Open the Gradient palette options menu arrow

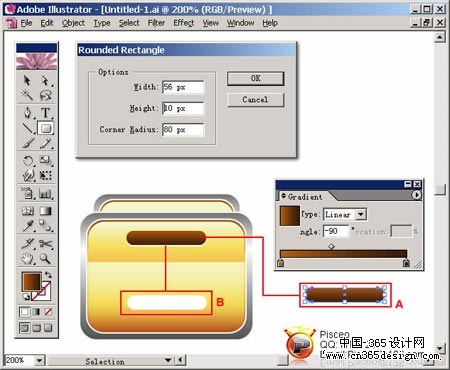(x=416, y=195)
